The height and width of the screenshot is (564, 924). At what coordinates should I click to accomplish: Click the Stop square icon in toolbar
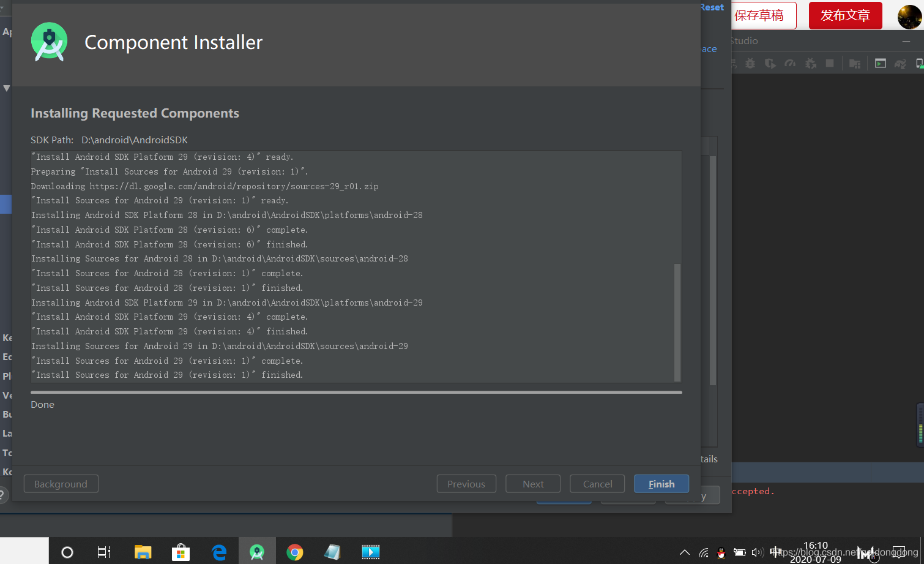pos(830,63)
